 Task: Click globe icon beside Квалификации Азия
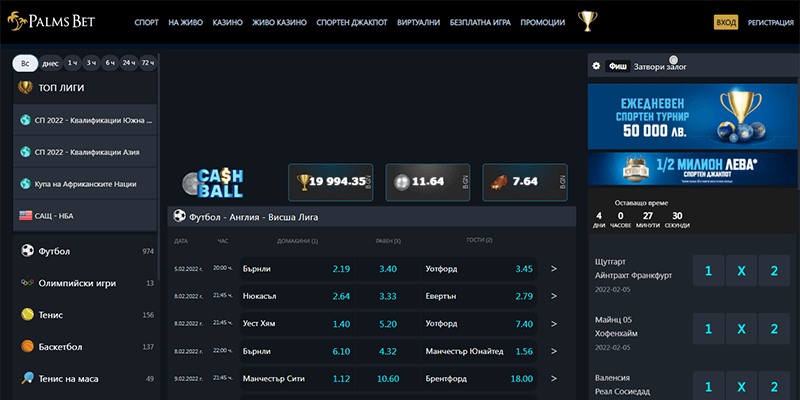[x=25, y=152]
